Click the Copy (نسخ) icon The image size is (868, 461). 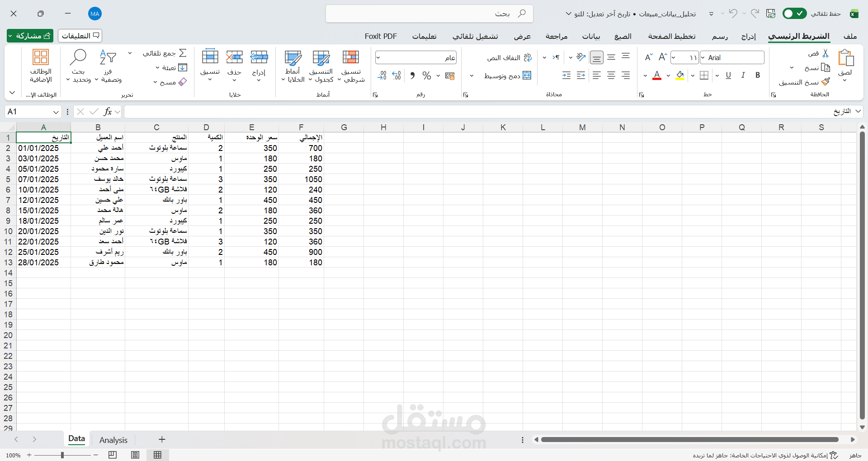[826, 68]
